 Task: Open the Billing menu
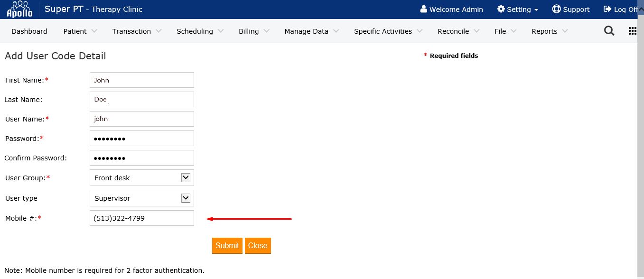coord(253,31)
